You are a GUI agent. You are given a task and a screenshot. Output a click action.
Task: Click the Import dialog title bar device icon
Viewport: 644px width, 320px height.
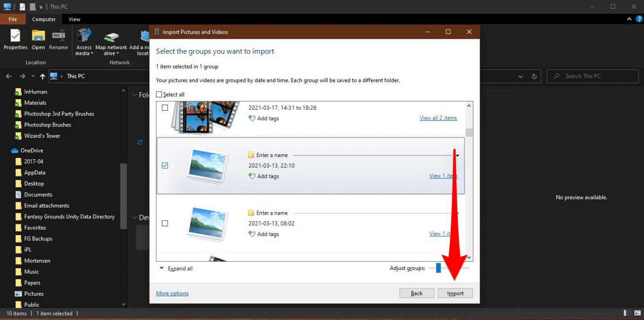coord(157,32)
